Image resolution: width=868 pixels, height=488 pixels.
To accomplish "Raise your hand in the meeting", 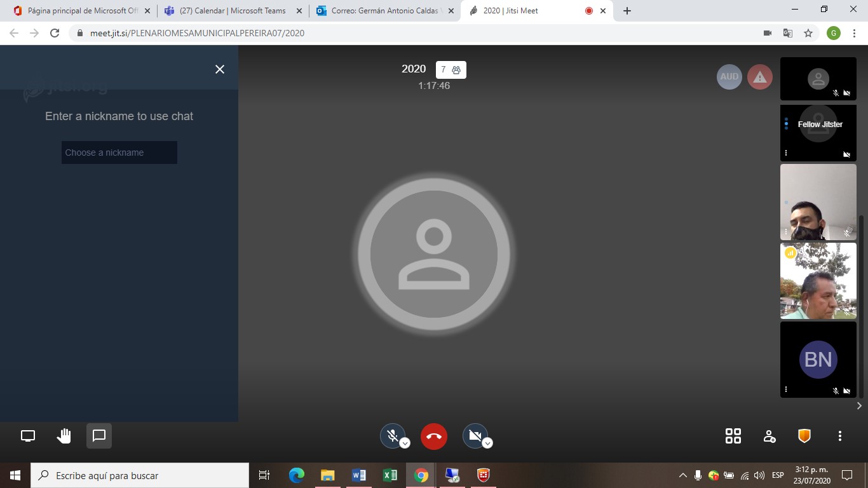I will pos(64,436).
